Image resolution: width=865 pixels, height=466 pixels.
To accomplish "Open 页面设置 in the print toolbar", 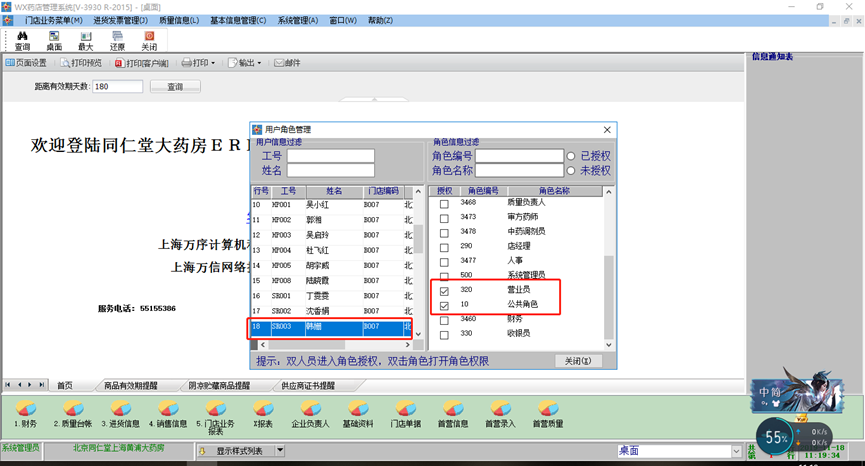I will tap(26, 63).
